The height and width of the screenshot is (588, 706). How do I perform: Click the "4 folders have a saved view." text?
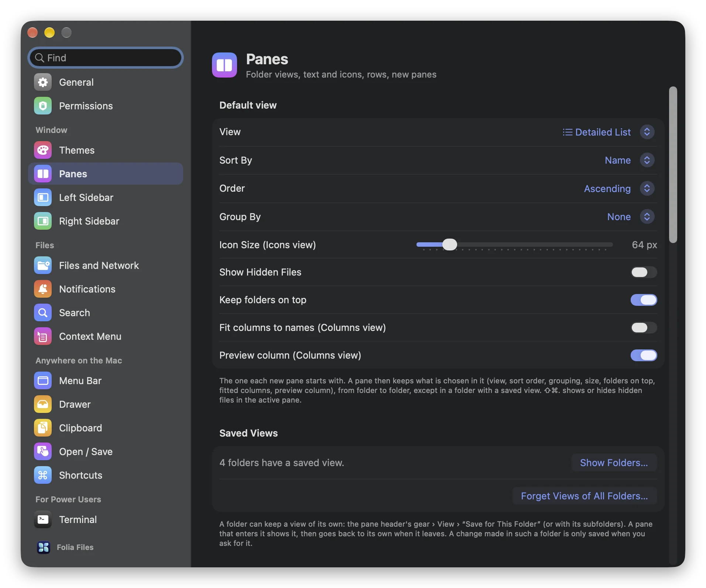[x=281, y=462]
